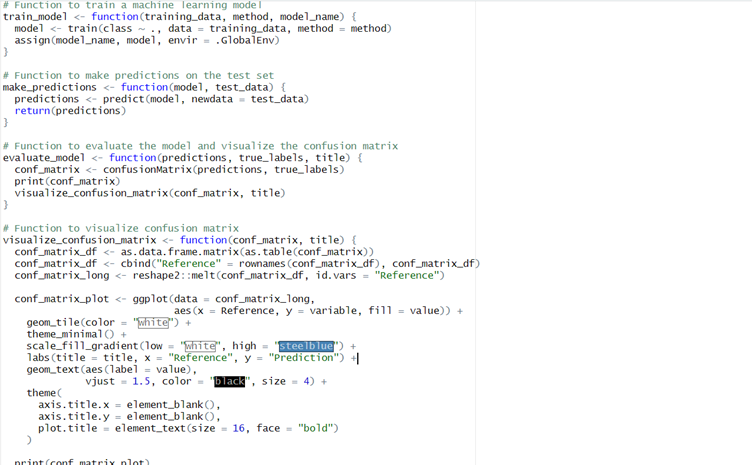Click as.data.frame.matrix in the code

tap(182, 252)
